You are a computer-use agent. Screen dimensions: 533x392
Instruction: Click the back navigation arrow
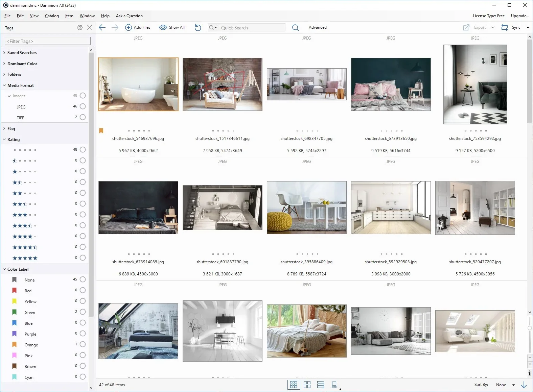tap(102, 28)
